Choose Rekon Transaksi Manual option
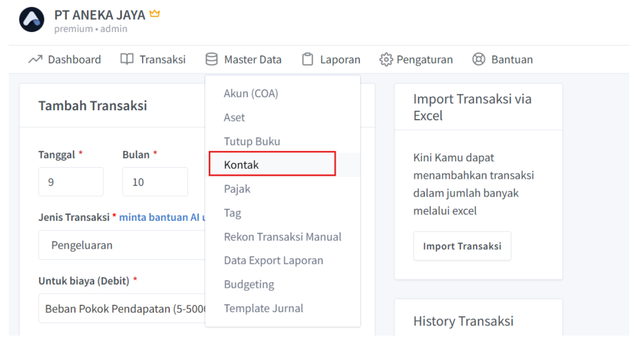 coord(282,237)
